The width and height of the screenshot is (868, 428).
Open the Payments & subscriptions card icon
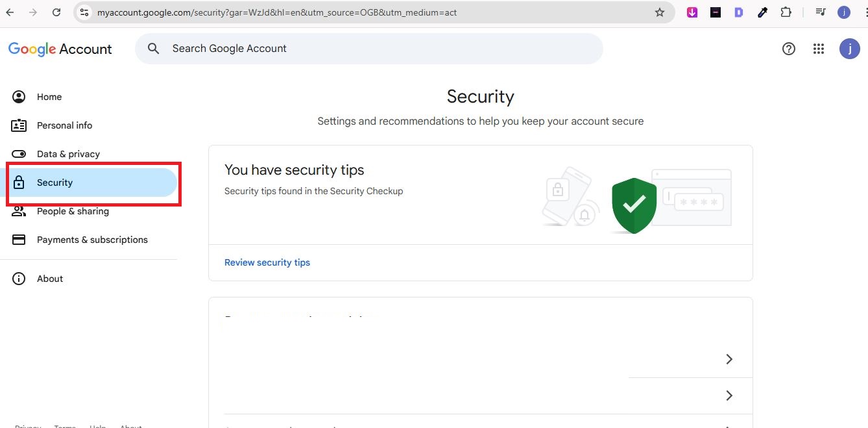(18, 239)
